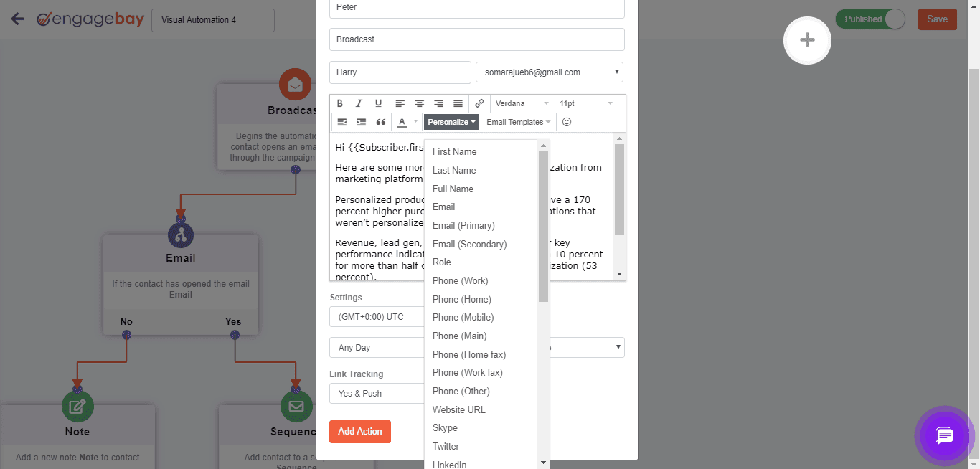Open the Personalize dropdown
This screenshot has width=980, height=469.
[x=451, y=122]
